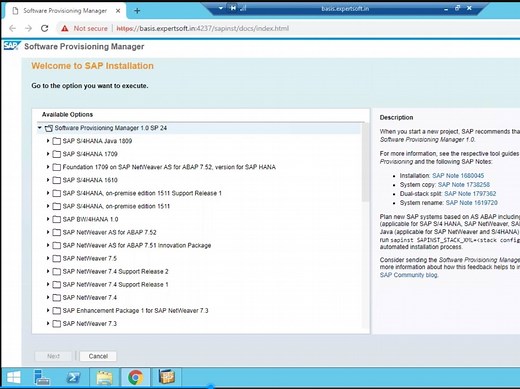520x389 pixels.
Task: Open the SAP Community blog link
Action: [409, 275]
